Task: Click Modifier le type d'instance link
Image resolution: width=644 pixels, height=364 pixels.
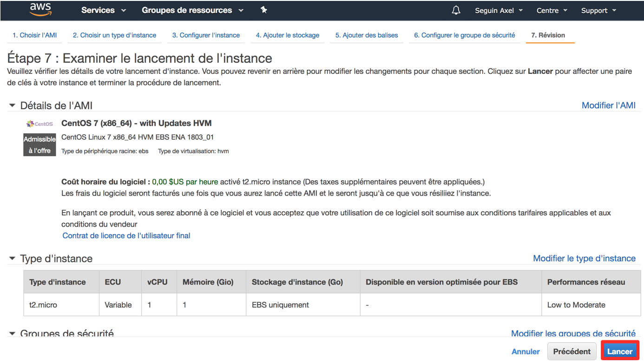Action: coord(584,259)
